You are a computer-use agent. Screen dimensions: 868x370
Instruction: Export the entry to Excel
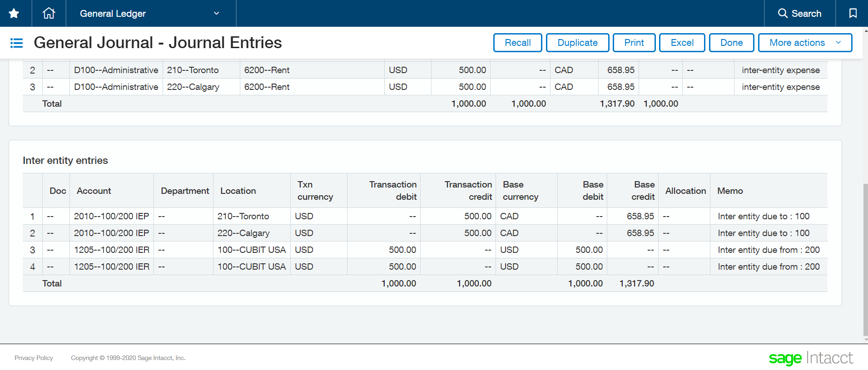tap(682, 43)
